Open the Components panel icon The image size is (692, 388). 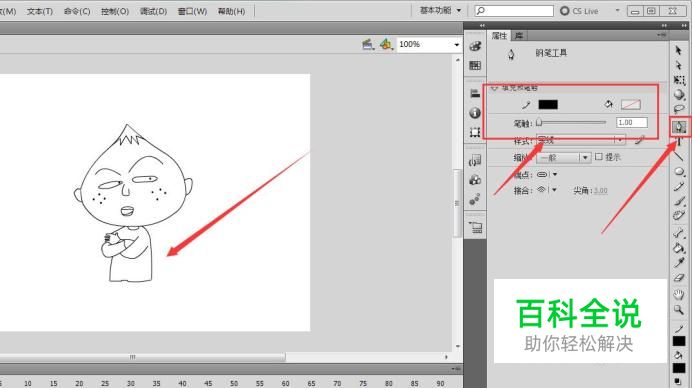pos(475,180)
